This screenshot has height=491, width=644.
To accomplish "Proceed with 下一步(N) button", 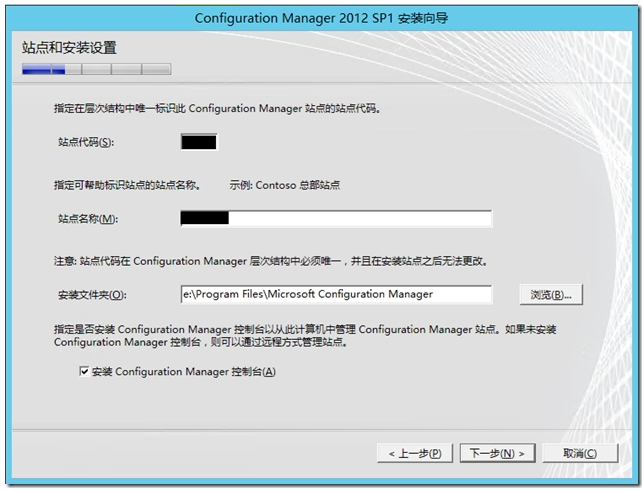I will 498,453.
